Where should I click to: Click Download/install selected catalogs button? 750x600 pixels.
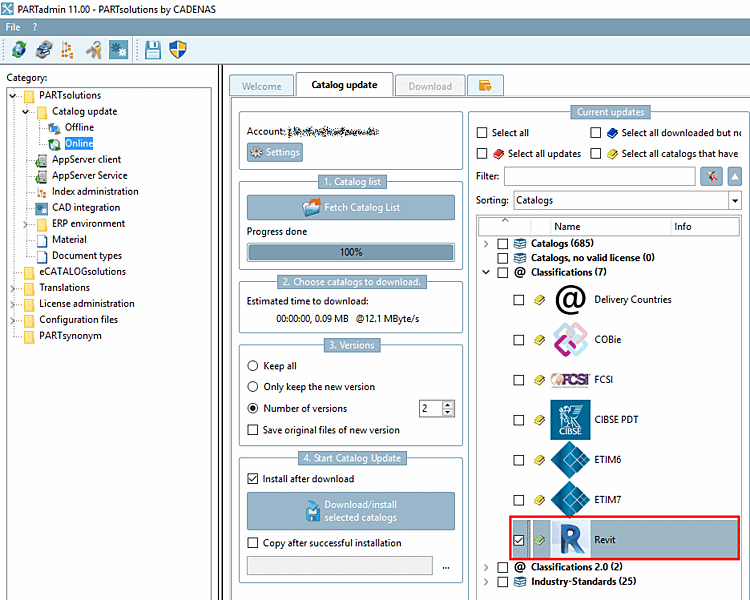tap(351, 511)
